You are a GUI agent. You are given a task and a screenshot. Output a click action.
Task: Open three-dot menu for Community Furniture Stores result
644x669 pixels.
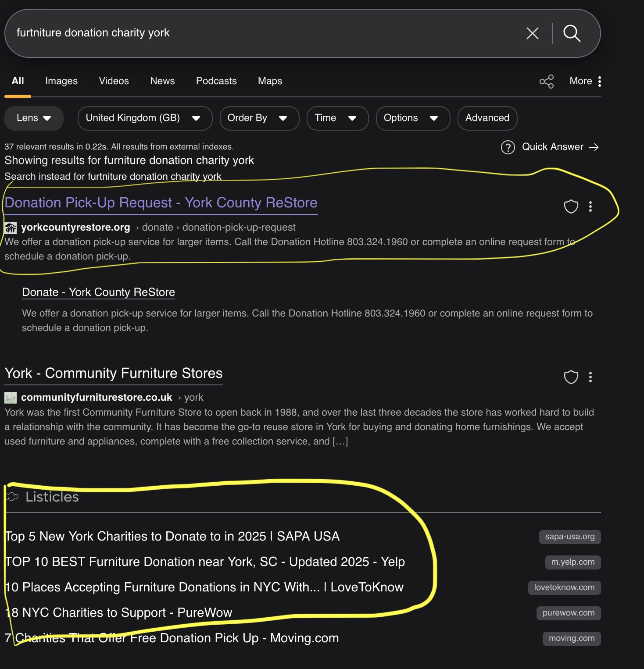[x=590, y=377]
